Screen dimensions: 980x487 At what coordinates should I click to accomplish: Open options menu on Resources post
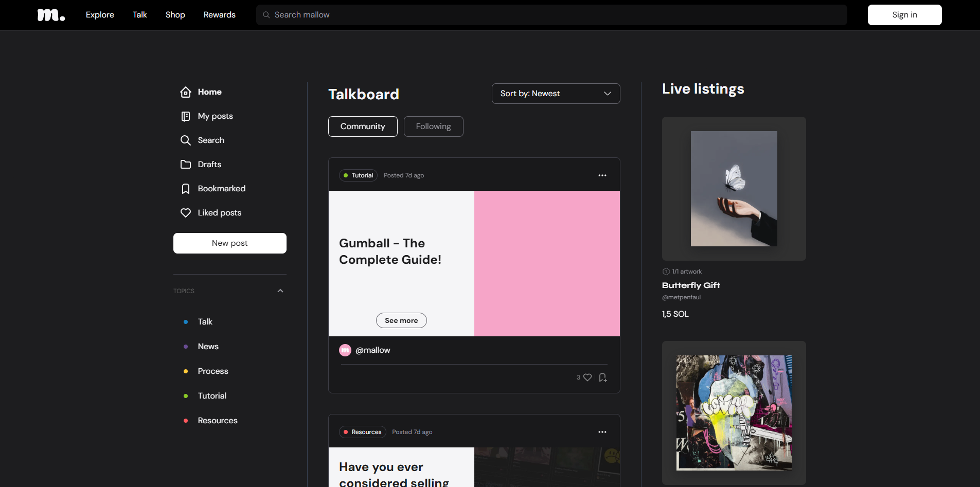coord(602,432)
